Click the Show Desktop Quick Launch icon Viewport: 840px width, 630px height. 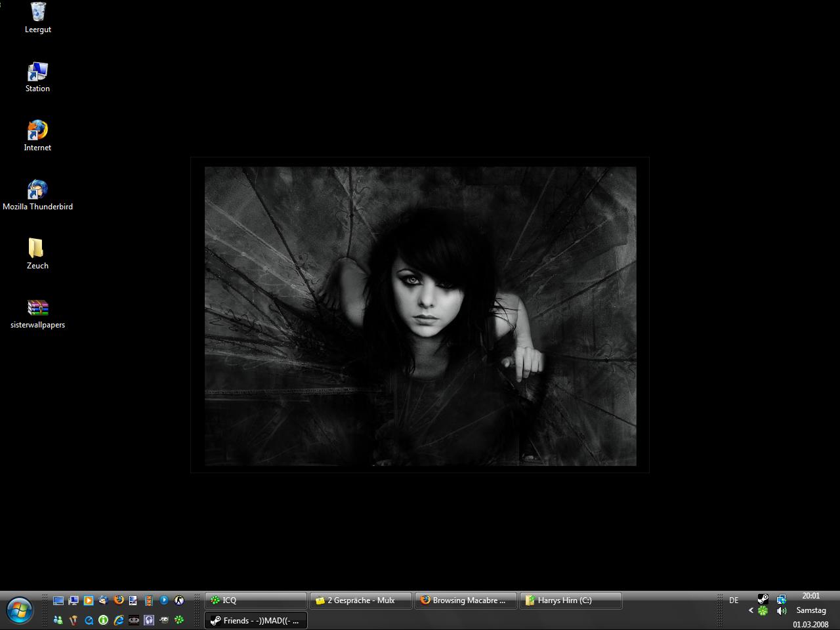pos(58,600)
